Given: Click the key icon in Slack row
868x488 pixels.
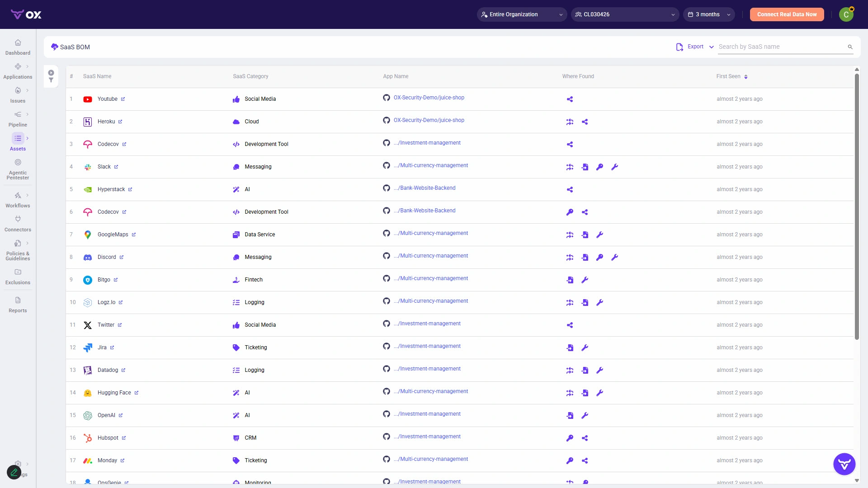Looking at the screenshot, I should click(599, 167).
